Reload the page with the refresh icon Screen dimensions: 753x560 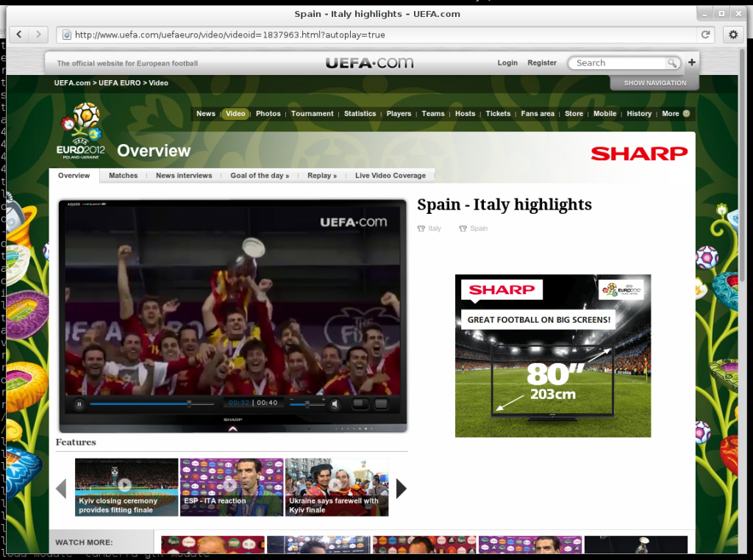(x=705, y=35)
